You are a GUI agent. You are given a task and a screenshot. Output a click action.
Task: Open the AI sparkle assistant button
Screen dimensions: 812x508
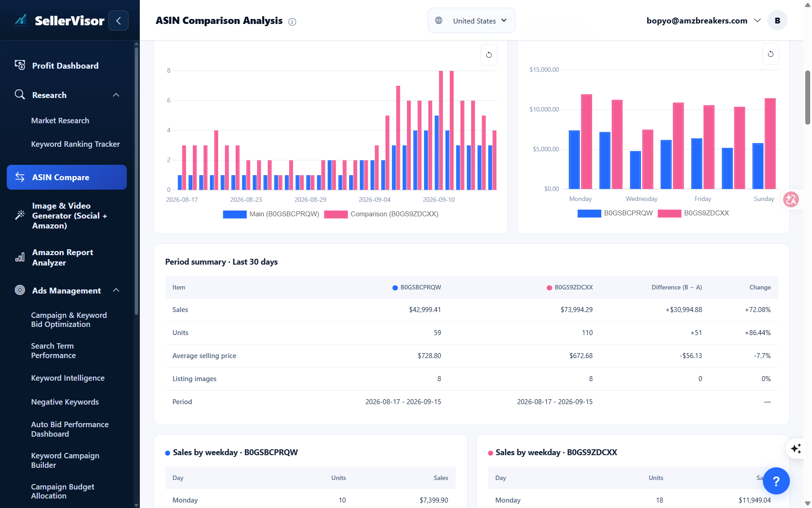click(x=796, y=448)
